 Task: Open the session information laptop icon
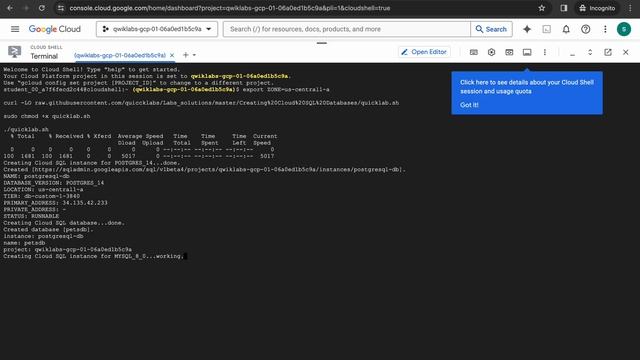pos(527,52)
